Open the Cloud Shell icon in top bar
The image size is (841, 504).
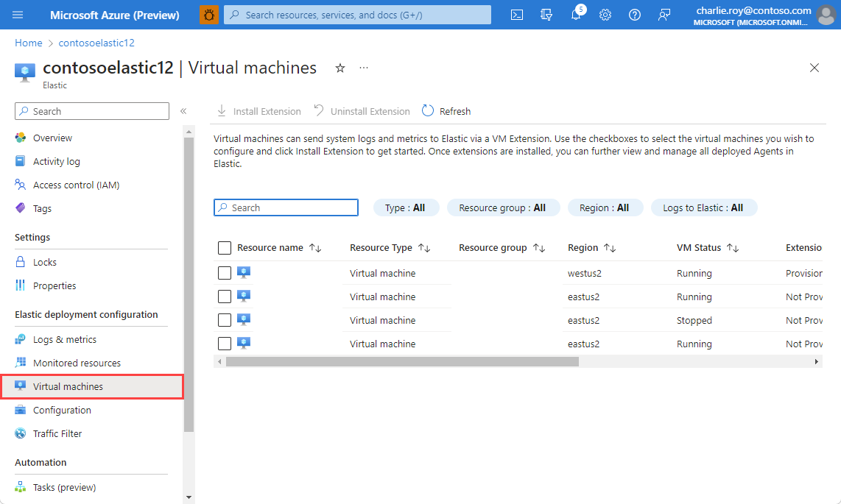pos(517,15)
